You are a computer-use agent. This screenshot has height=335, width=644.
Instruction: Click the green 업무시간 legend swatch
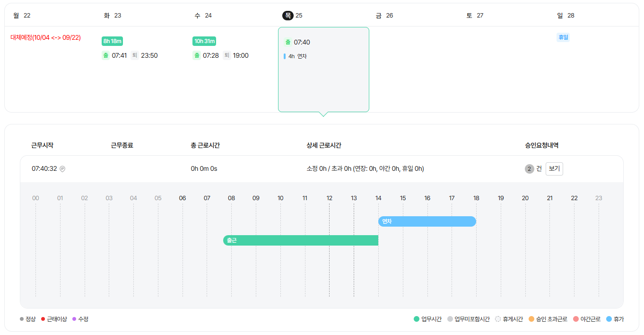tap(417, 319)
